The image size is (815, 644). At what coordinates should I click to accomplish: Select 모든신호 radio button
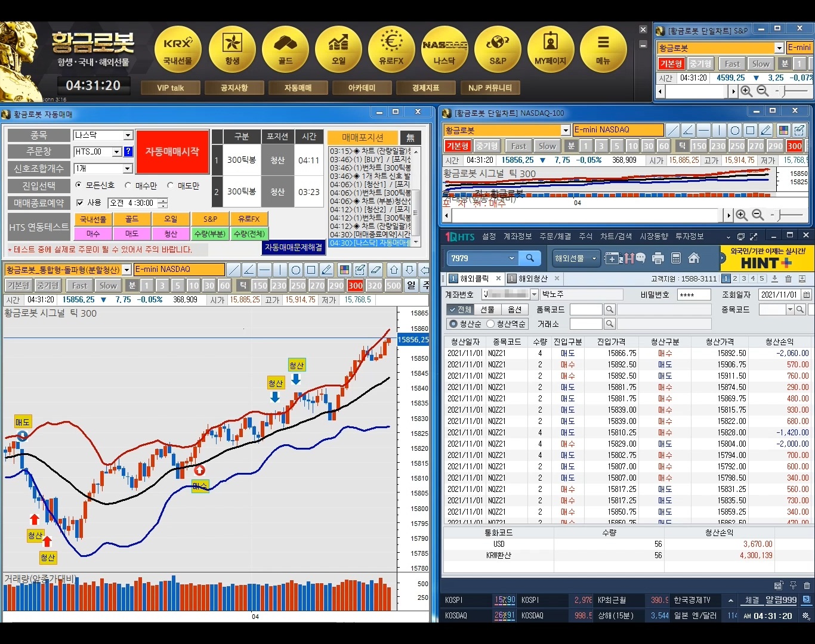pyautogui.click(x=79, y=186)
